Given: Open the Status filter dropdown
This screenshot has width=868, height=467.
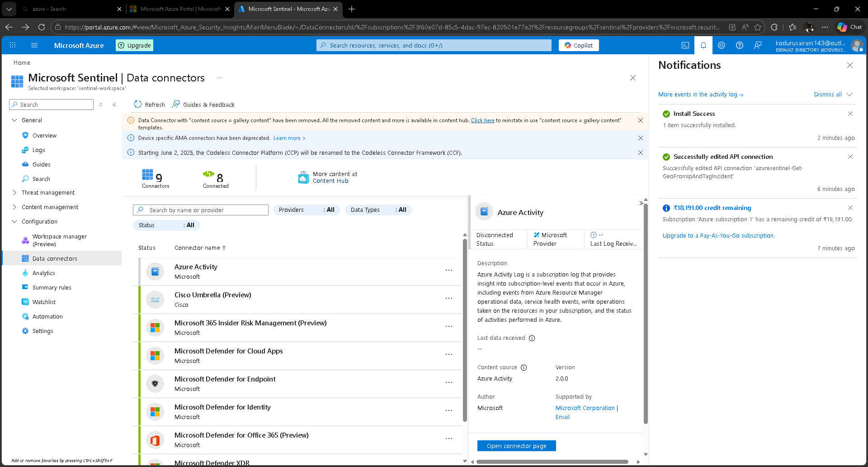Looking at the screenshot, I should click(x=166, y=225).
